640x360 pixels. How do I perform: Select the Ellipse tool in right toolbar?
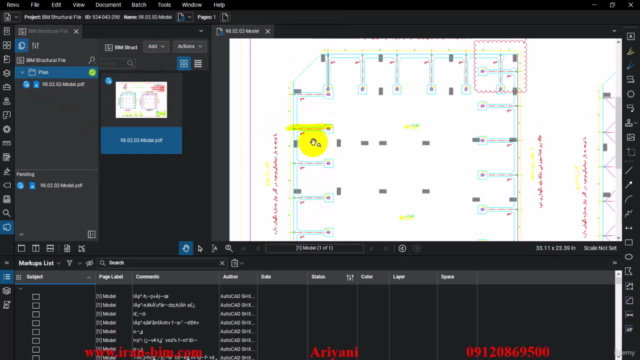tap(629, 257)
